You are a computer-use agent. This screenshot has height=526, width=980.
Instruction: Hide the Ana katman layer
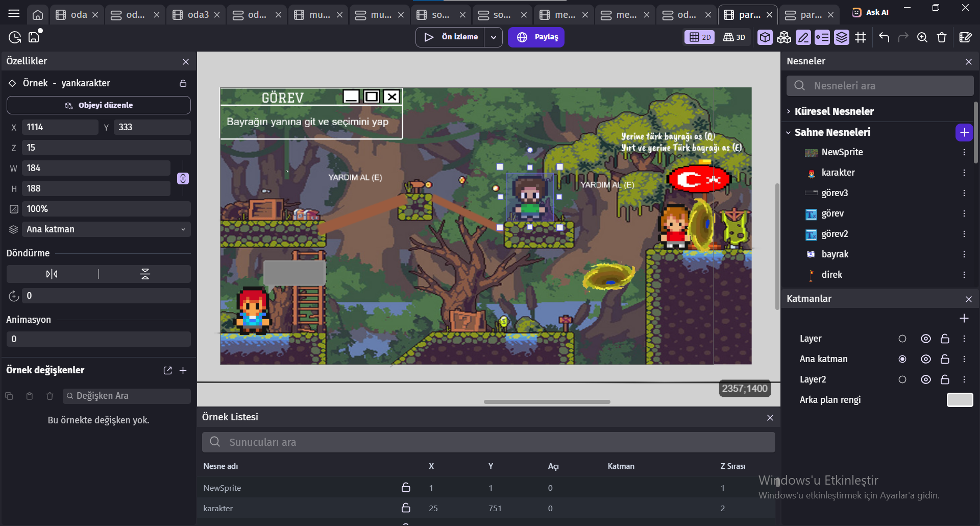pyautogui.click(x=926, y=360)
